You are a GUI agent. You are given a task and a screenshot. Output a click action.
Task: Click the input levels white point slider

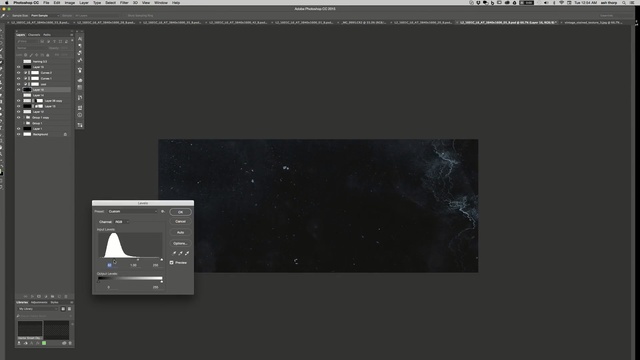[x=162, y=260]
